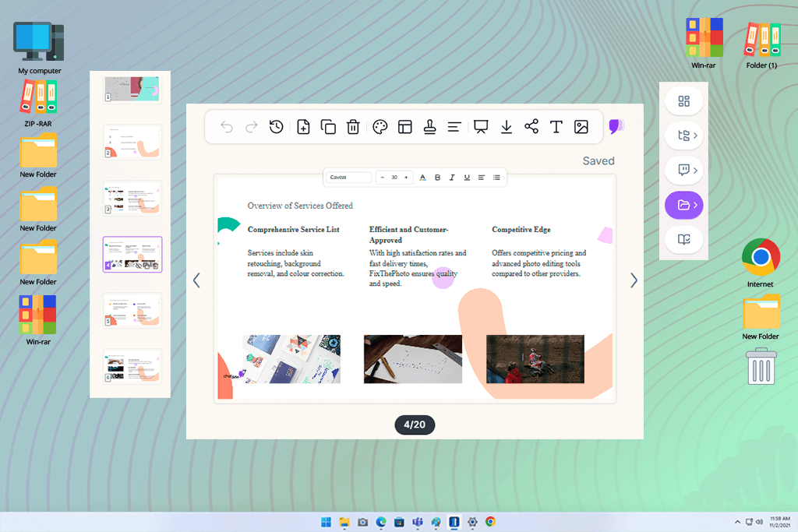This screenshot has width=798, height=532.
Task: Open the Folder (1) desktop icon
Action: point(762,45)
